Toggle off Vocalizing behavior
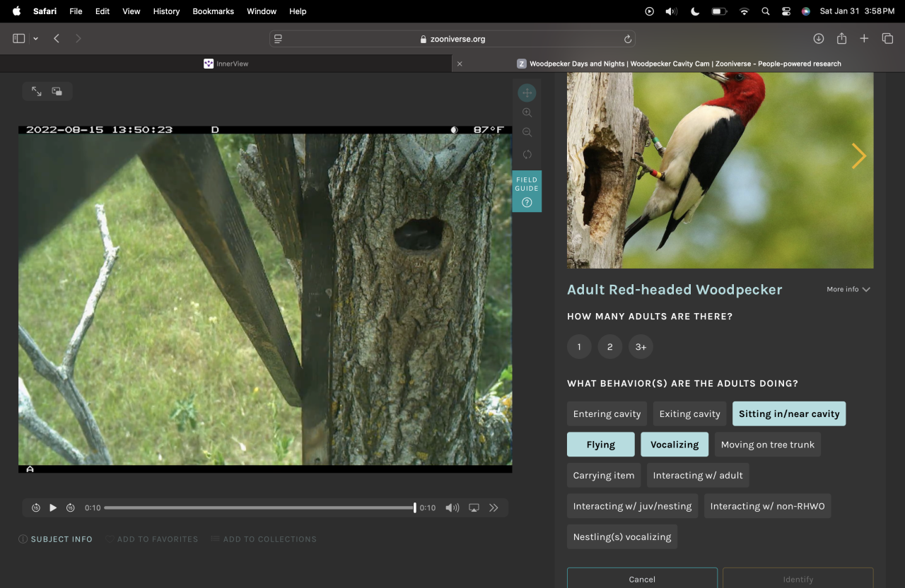The width and height of the screenshot is (905, 588). point(674,445)
